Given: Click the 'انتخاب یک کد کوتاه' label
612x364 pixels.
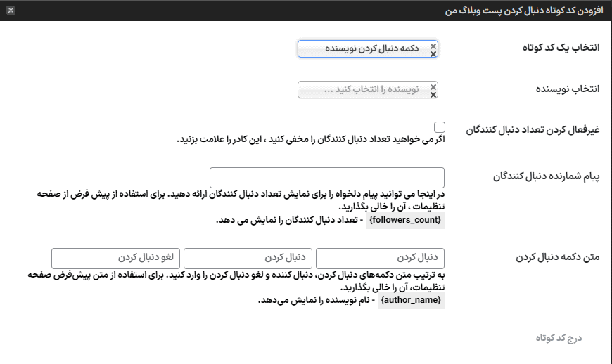Looking at the screenshot, I should (x=559, y=48).
